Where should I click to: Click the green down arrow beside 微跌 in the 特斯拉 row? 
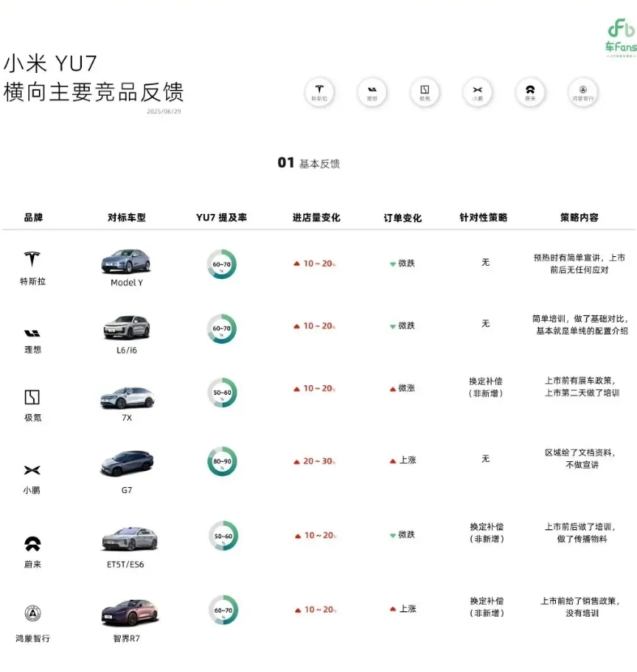[393, 264]
